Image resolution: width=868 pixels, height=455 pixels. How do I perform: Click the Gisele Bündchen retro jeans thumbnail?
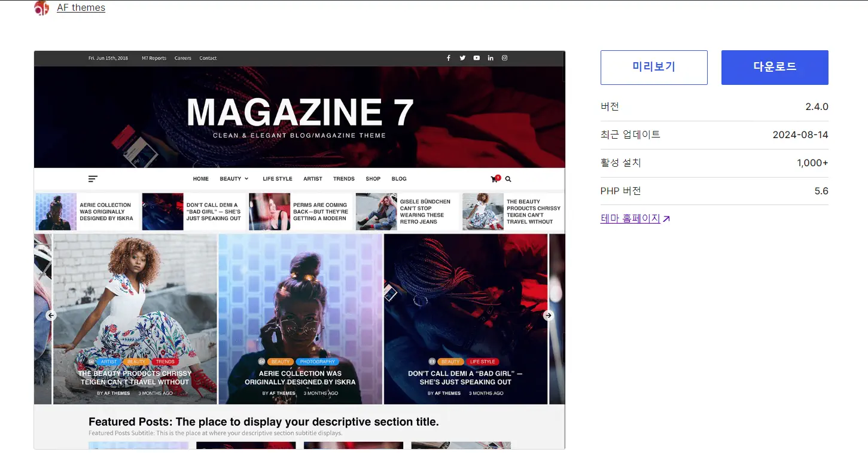point(376,212)
